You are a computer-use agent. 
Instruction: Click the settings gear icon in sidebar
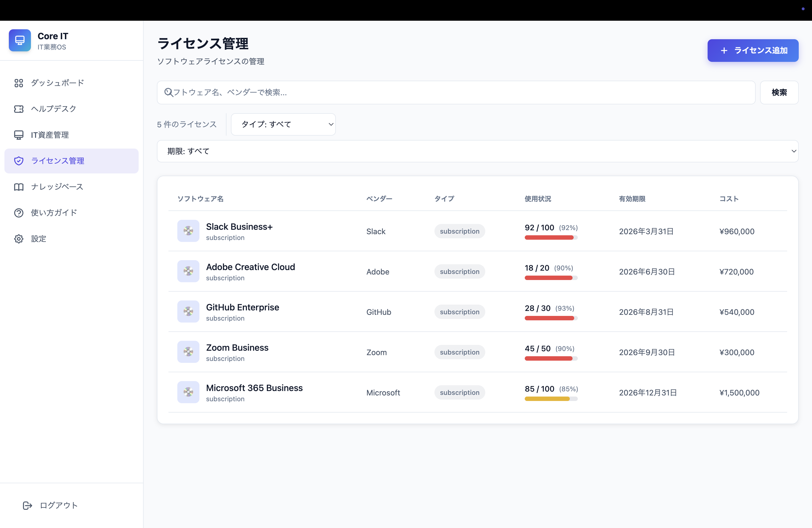click(x=19, y=239)
